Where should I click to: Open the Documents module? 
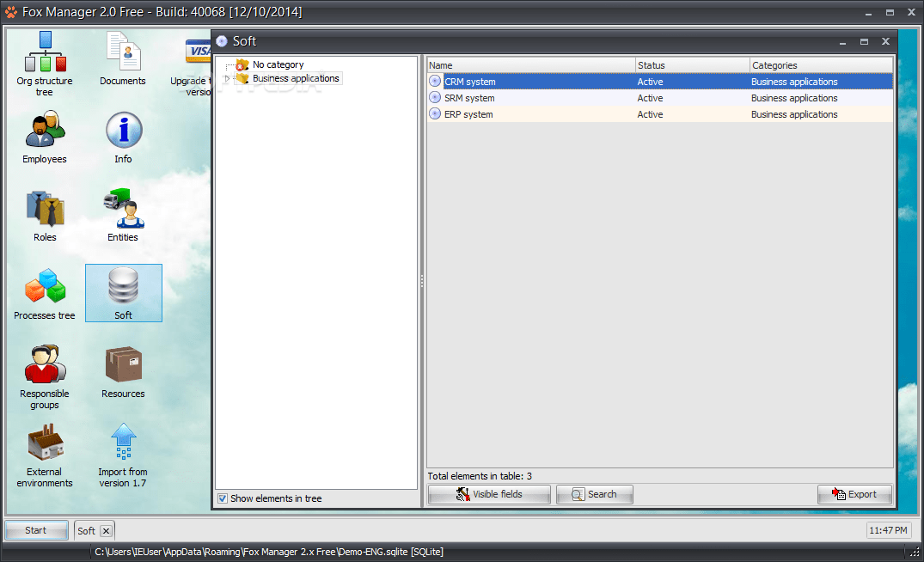(x=122, y=57)
